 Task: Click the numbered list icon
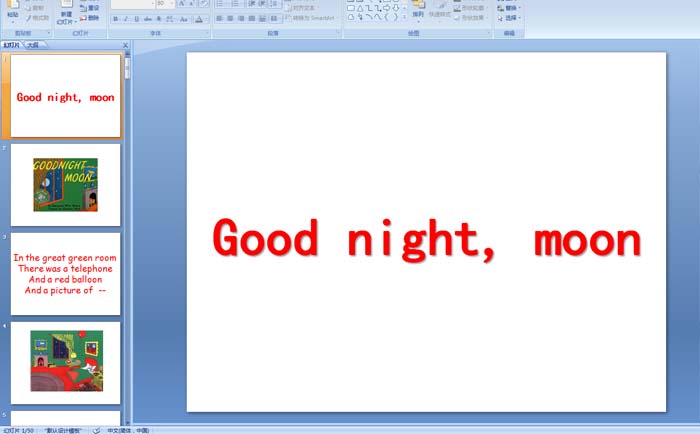point(235,4)
